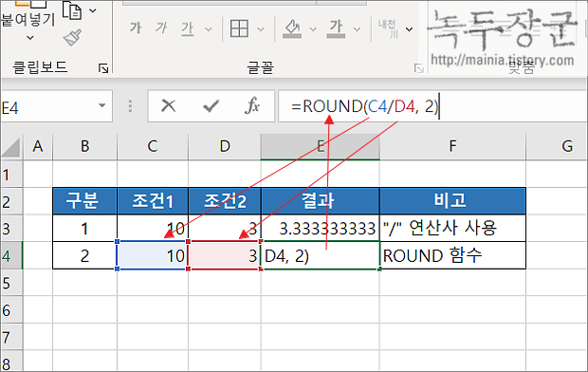Open the Paste options dropdown arrow
Viewport: 588px width, 372px height.
[x=30, y=38]
